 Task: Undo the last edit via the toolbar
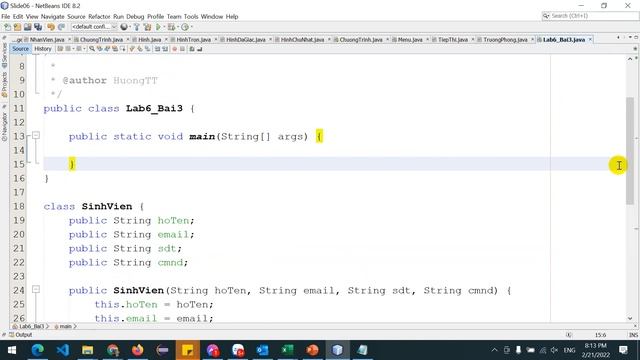coord(51,27)
